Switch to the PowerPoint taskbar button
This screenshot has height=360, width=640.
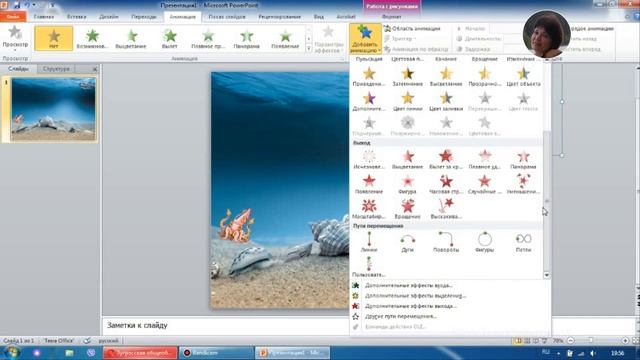coord(293,353)
